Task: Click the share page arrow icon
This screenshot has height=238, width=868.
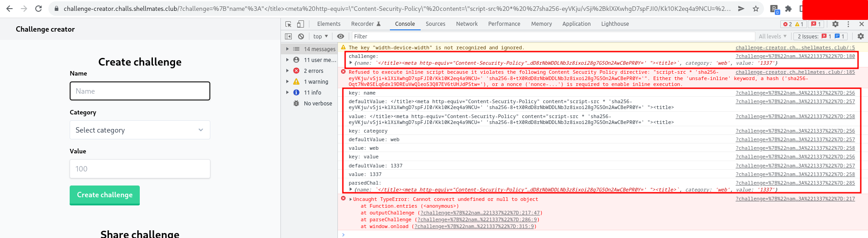Action: pyautogui.click(x=741, y=9)
